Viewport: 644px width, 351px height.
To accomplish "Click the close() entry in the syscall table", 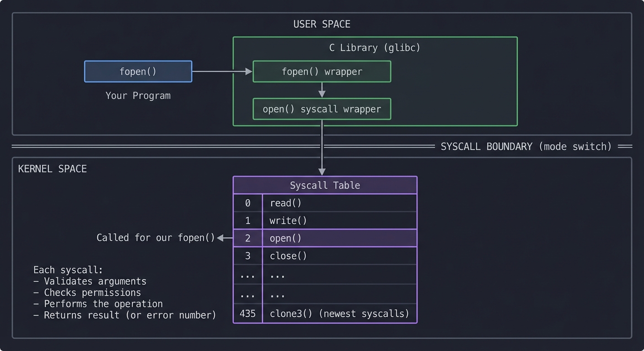I will (339, 255).
